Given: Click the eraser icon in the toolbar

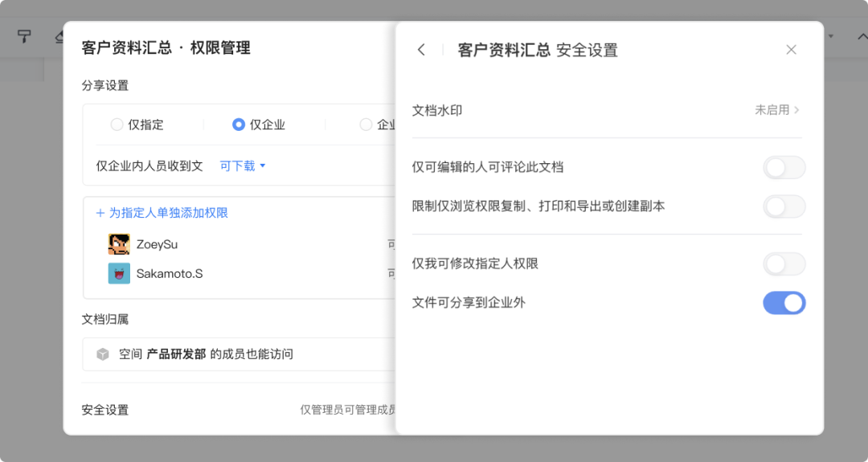Looking at the screenshot, I should (59, 36).
